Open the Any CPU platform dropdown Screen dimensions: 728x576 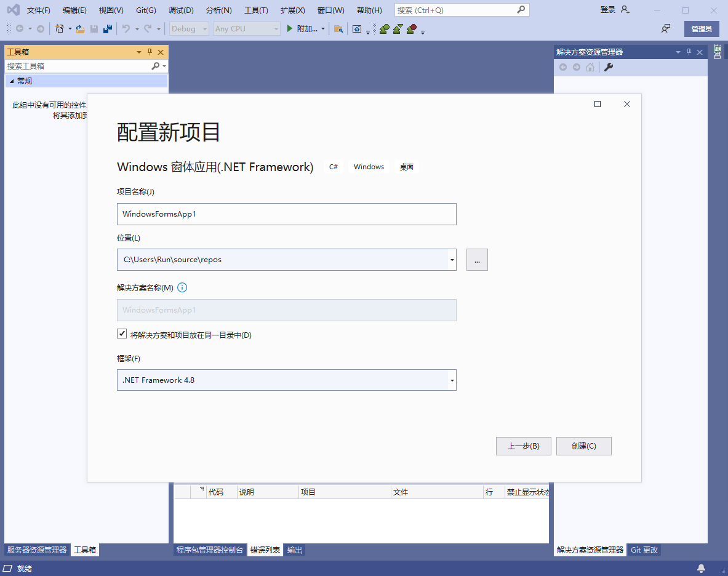tap(276, 28)
